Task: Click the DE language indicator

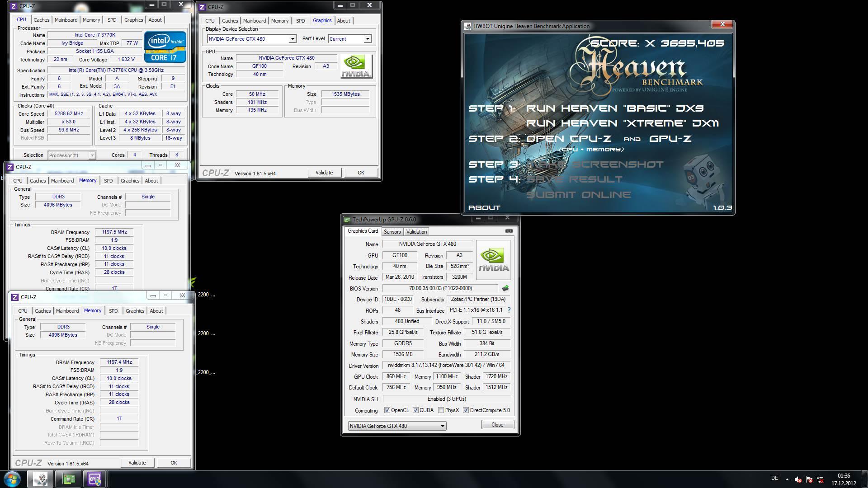Action: tap(774, 478)
